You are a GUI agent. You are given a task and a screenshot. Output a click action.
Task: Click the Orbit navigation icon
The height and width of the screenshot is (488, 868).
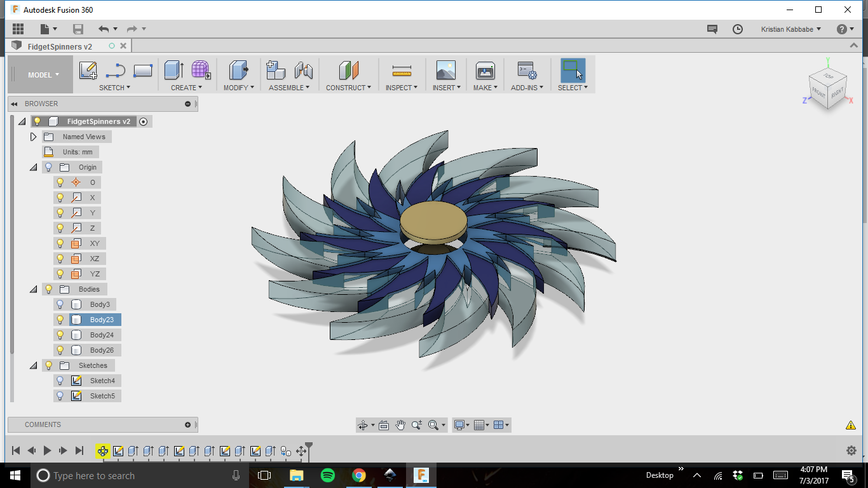[x=363, y=425]
